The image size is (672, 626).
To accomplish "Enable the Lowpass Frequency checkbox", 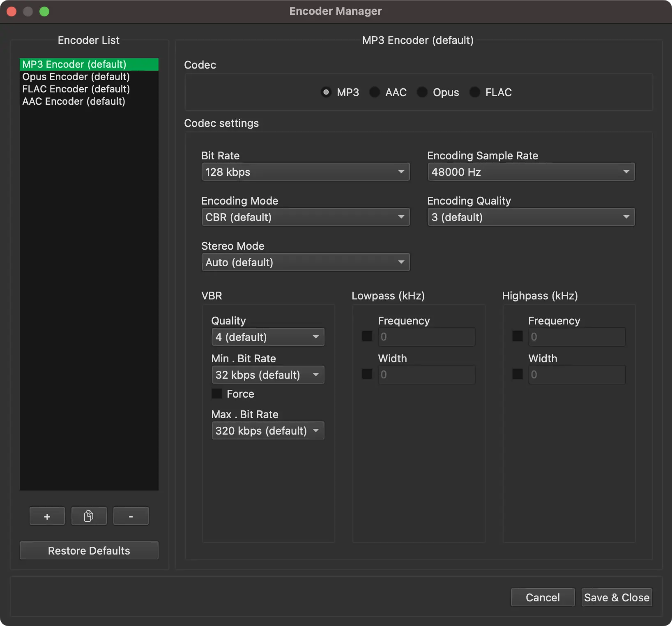I will click(x=367, y=336).
